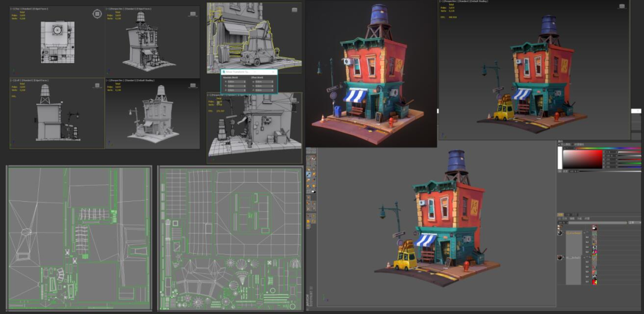Screen dimensions: 644x314
Task: Click the second material sphere in layers panel
Action: pyautogui.click(x=560, y=257)
